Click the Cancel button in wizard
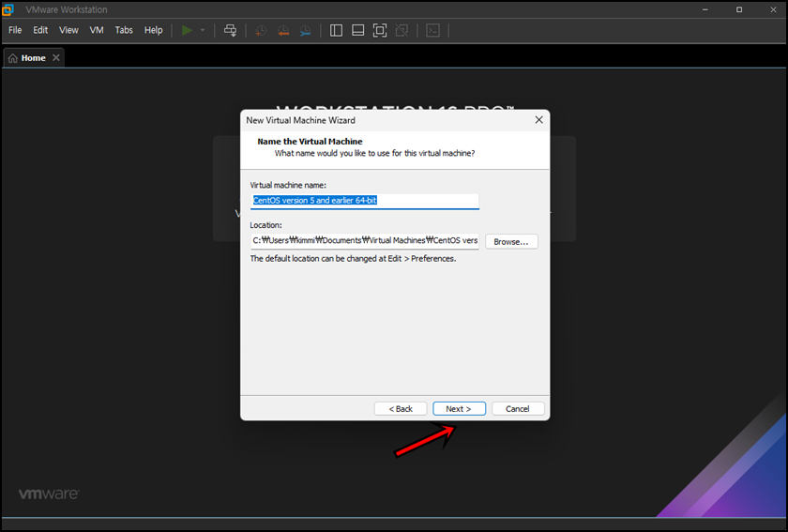 pyautogui.click(x=518, y=409)
